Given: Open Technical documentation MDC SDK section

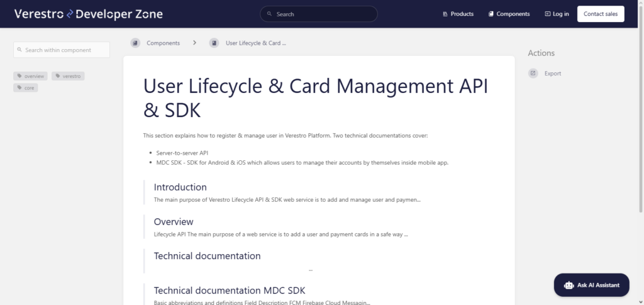Looking at the screenshot, I should pyautogui.click(x=229, y=291).
